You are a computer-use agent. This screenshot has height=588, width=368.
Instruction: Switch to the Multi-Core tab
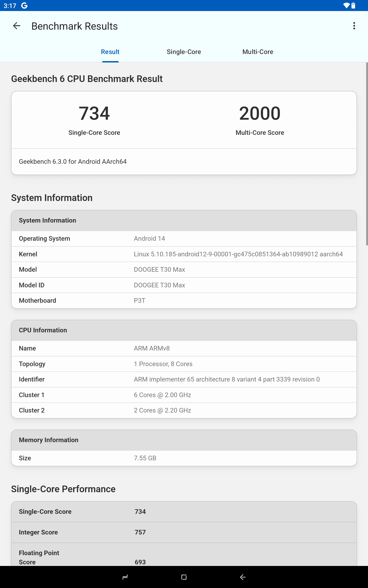point(258,52)
